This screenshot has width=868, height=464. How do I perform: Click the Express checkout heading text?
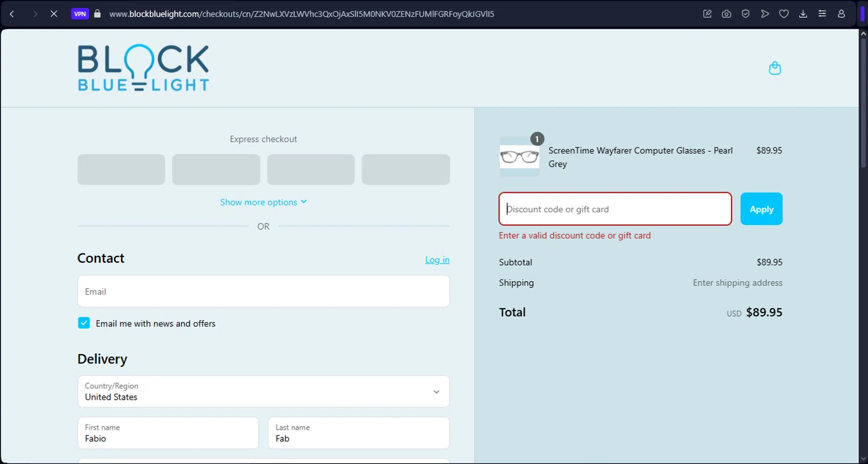pos(263,139)
